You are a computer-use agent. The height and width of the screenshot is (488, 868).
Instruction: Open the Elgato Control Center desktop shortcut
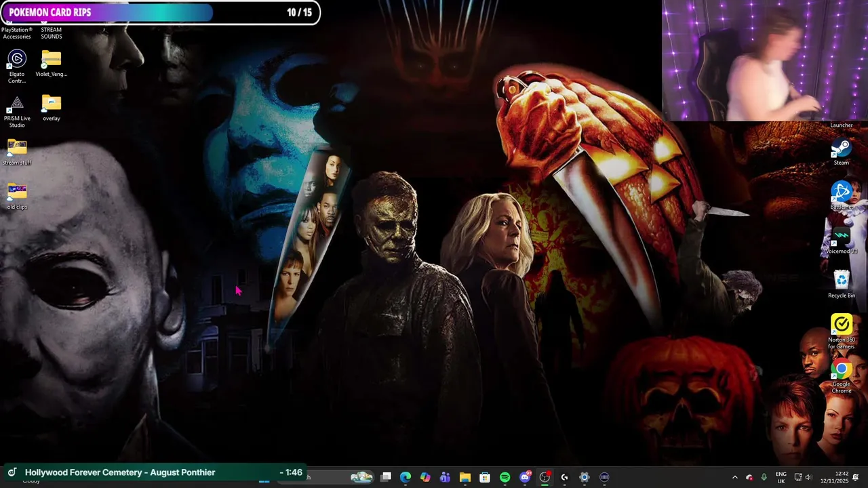tap(17, 66)
